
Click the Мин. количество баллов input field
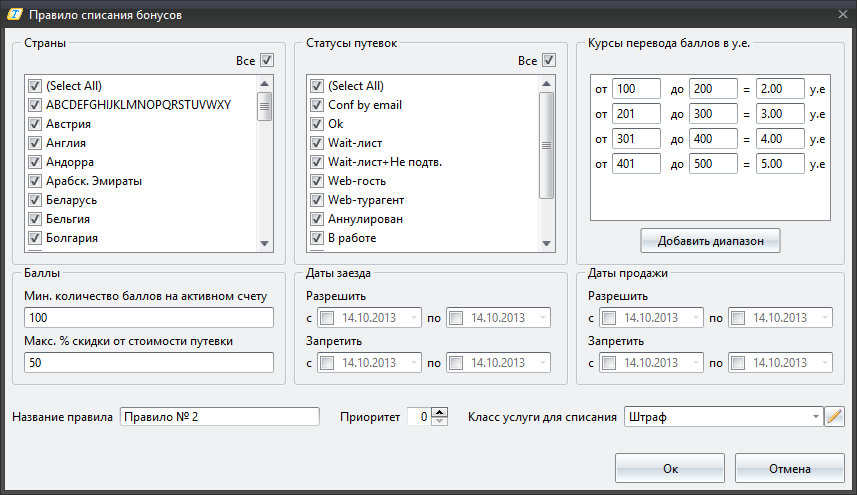[x=148, y=318]
